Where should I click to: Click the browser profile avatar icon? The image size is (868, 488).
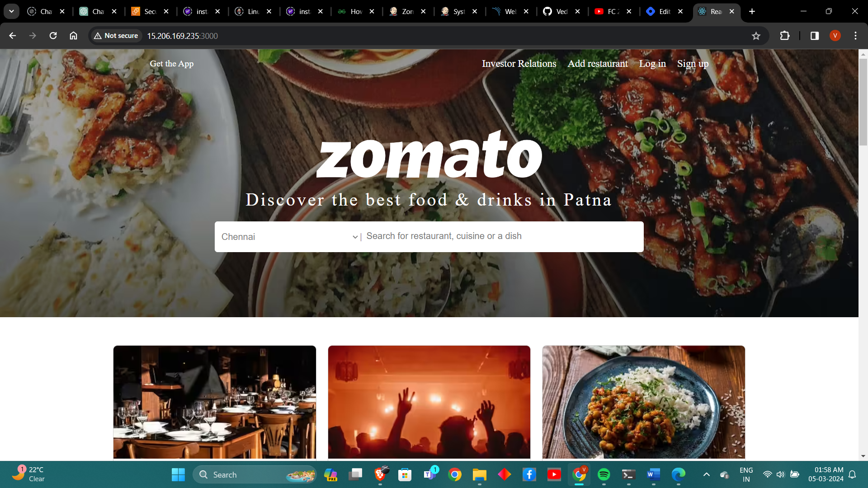[x=835, y=36]
